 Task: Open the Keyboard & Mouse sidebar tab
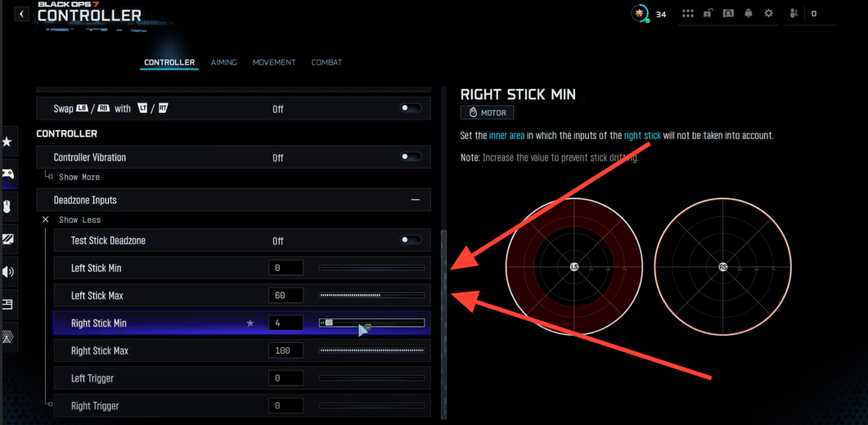pos(7,206)
